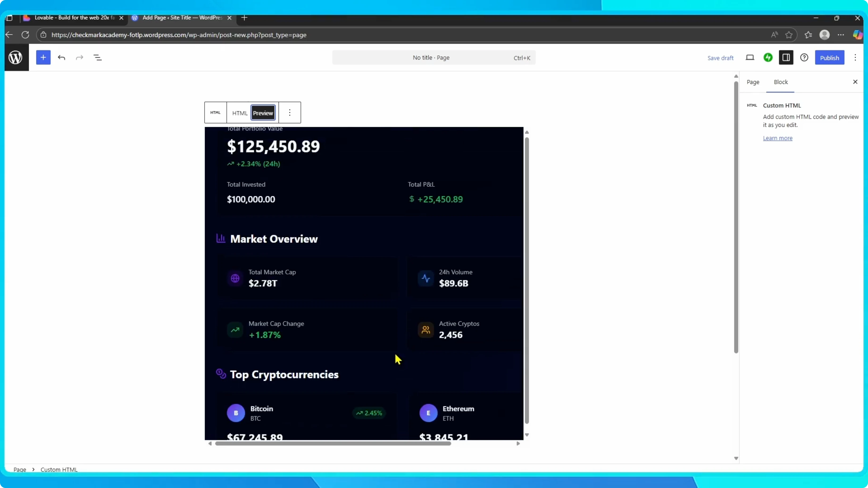Toggle the settings sidebar panel
868x488 pixels.
pyautogui.click(x=786, y=58)
